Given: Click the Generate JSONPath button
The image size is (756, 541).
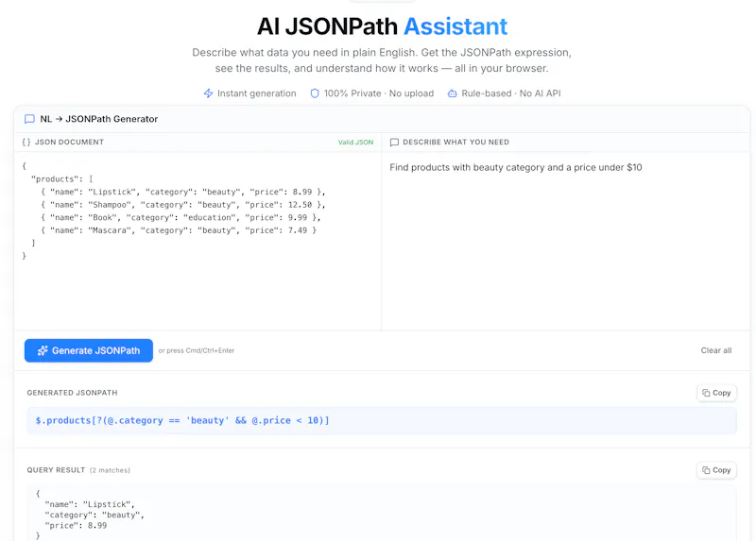Looking at the screenshot, I should (x=89, y=350).
